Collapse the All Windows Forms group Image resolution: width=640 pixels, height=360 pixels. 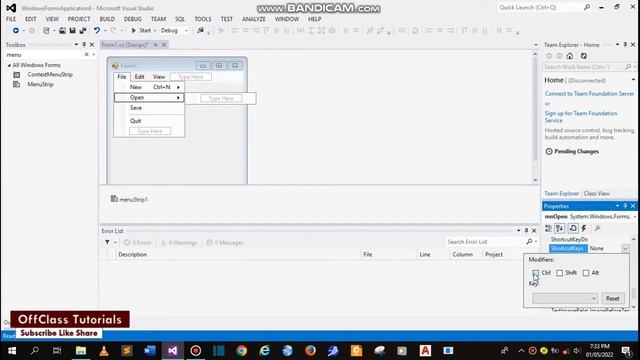click(9, 65)
